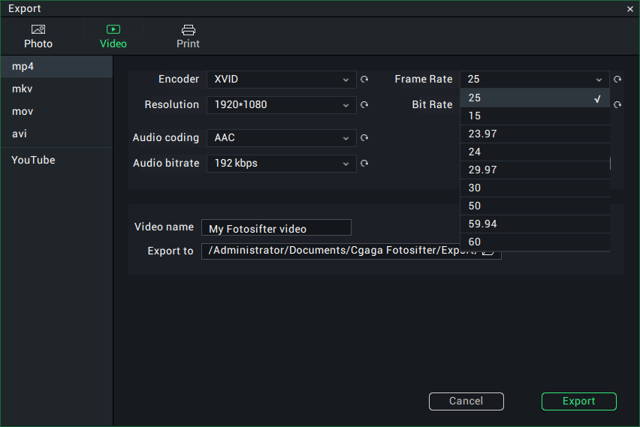Open the Audio coding AAC dropdown
The image size is (640, 427).
(281, 138)
